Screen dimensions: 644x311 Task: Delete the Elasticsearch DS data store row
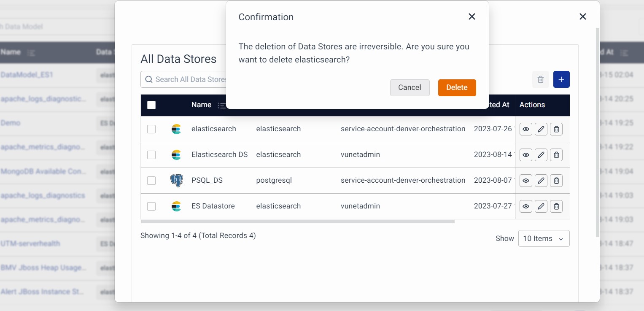(x=556, y=155)
